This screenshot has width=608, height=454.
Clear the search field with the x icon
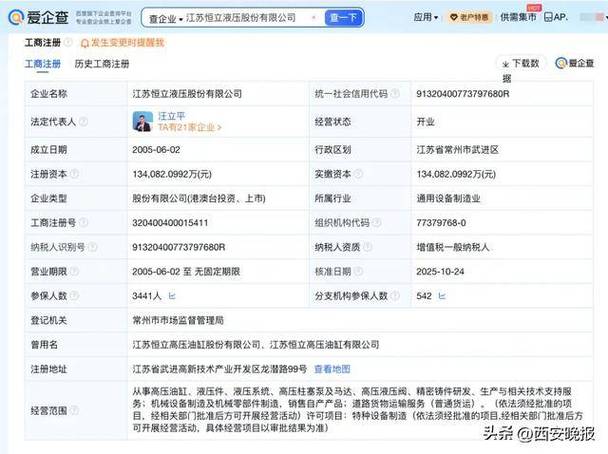tap(313, 17)
